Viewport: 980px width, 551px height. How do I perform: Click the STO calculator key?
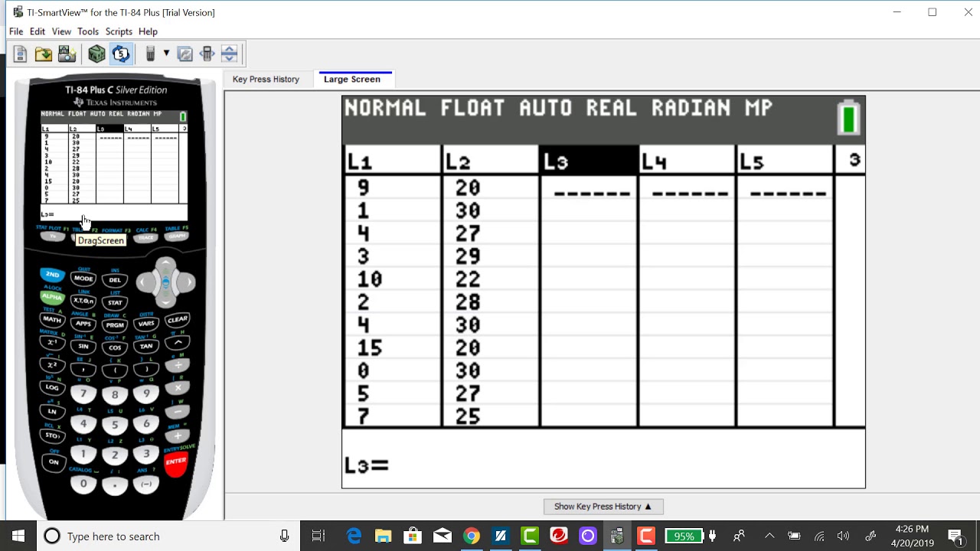[52, 435]
